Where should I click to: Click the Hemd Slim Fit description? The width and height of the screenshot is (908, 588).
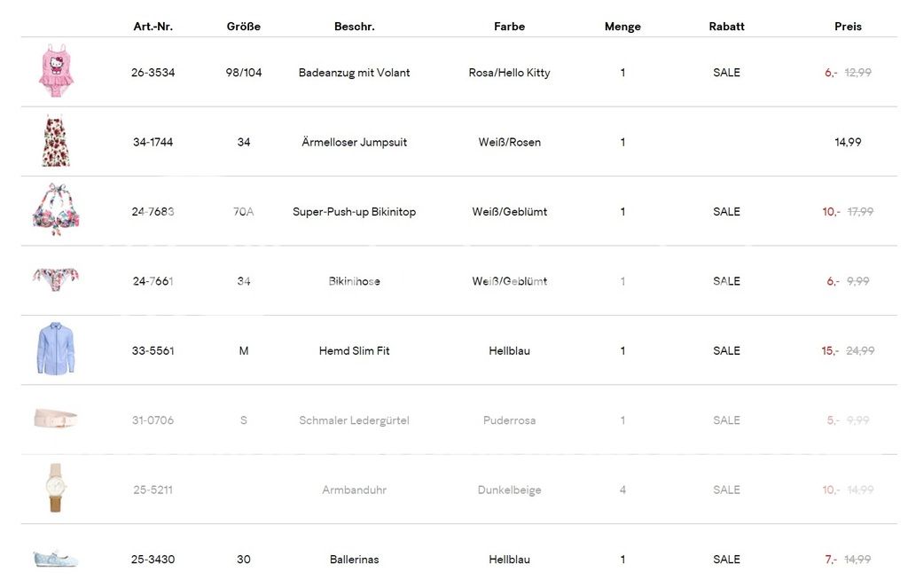tap(354, 351)
